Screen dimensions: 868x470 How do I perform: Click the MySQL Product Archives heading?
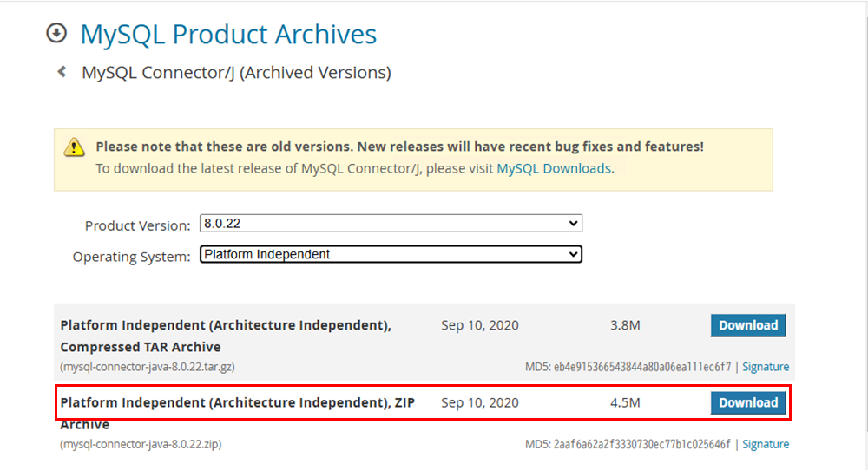tap(228, 34)
